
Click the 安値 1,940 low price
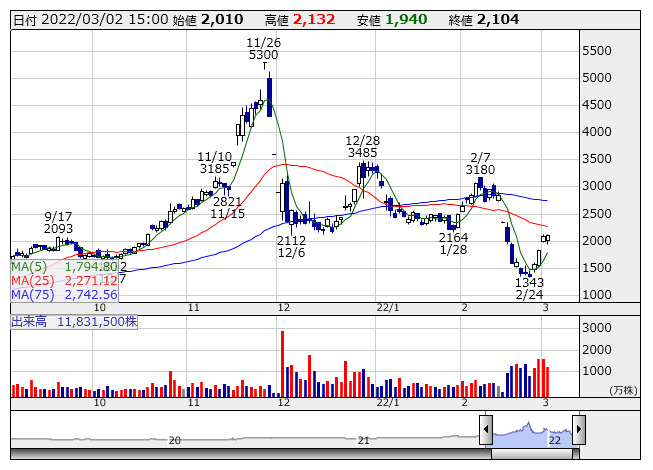click(392, 20)
